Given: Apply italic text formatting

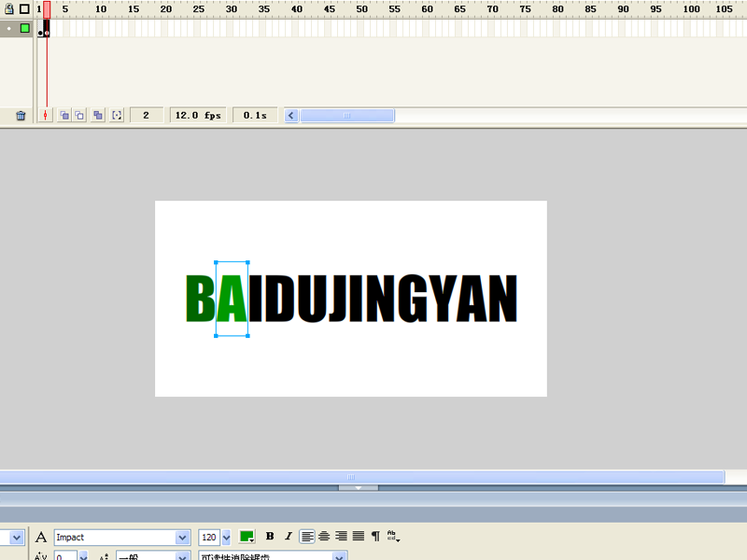Looking at the screenshot, I should (288, 536).
